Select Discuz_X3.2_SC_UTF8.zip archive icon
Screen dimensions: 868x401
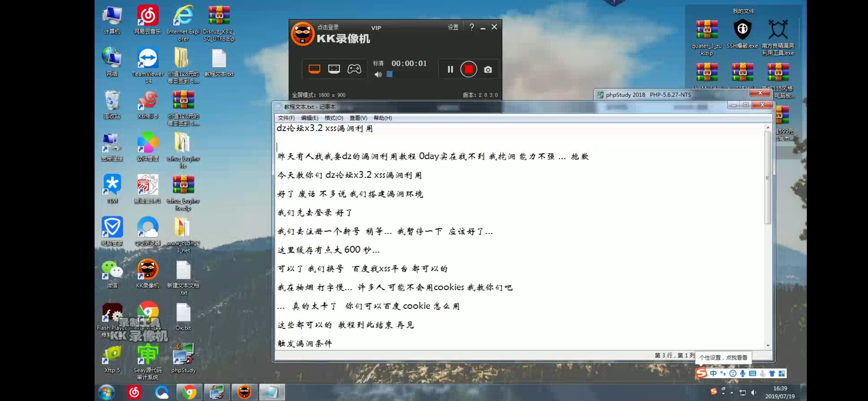point(219,23)
